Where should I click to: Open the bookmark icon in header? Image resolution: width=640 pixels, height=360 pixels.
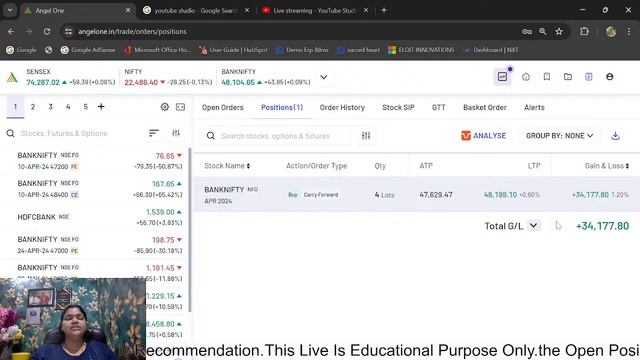(x=547, y=77)
